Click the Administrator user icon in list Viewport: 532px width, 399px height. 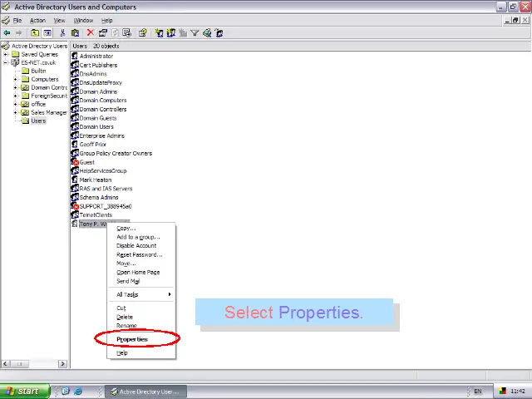[x=75, y=56]
